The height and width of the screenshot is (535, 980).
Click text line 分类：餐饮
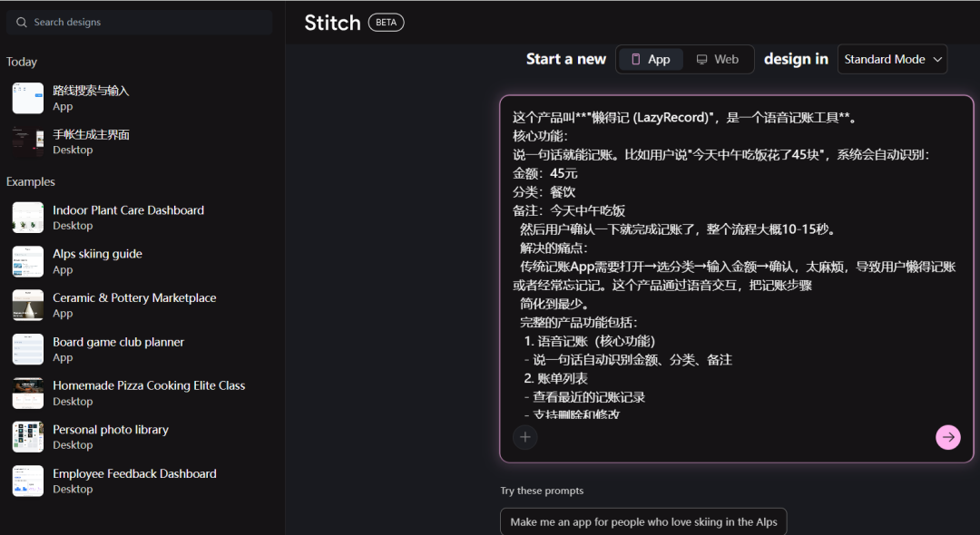click(x=544, y=192)
